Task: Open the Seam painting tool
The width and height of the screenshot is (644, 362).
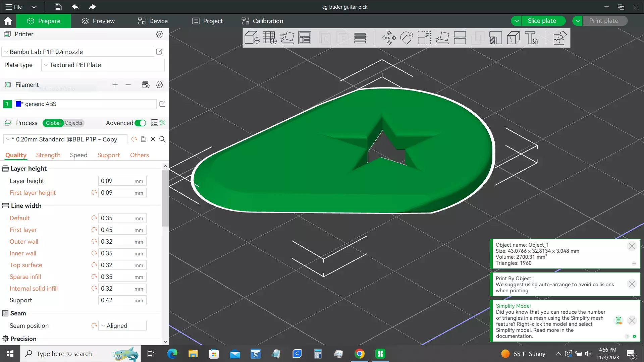Action: pos(513,38)
